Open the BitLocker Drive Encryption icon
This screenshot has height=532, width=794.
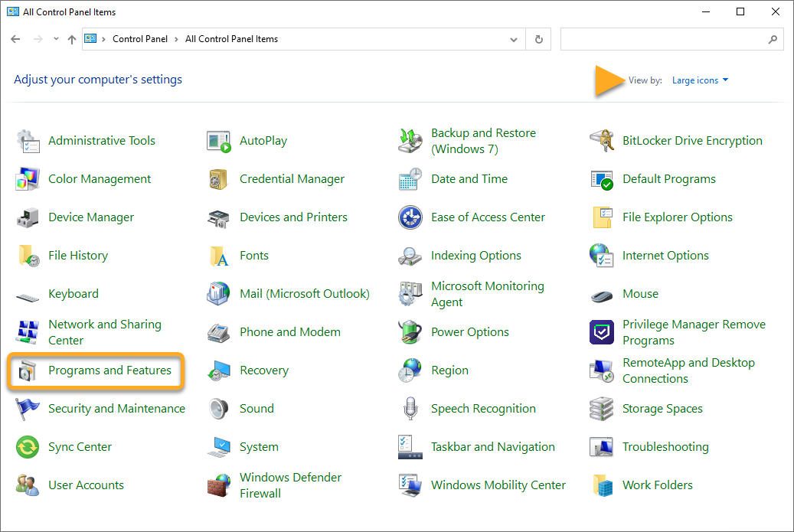602,141
